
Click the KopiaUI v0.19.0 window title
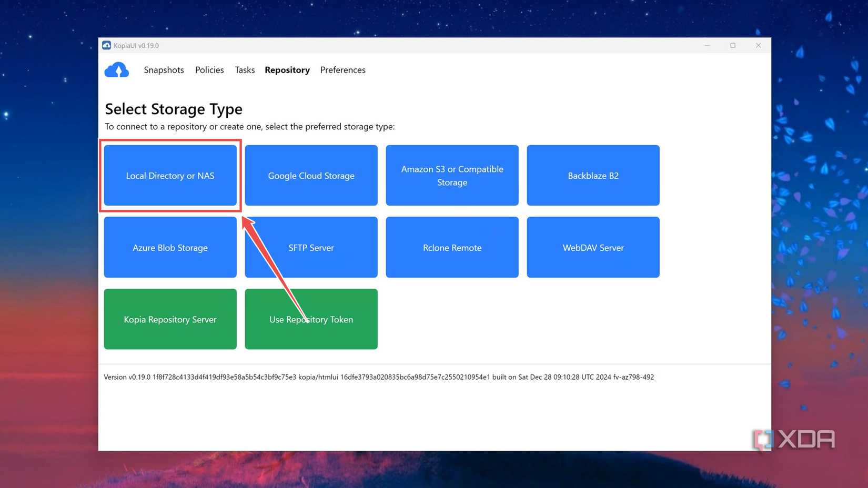(136, 46)
